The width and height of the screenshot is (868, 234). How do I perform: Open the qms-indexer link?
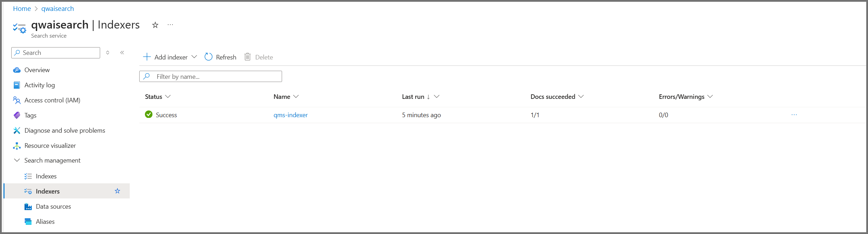pos(291,115)
